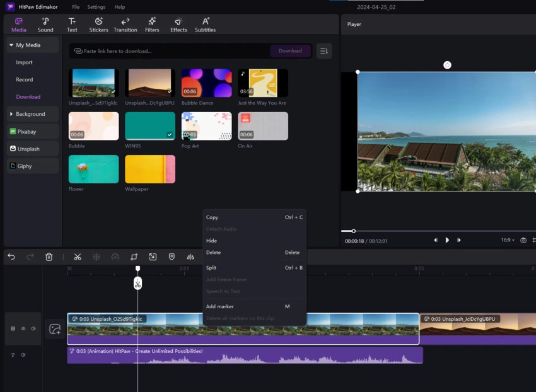The width and height of the screenshot is (536, 392).
Task: Toggle video track visibility eye icon
Action: tap(24, 329)
